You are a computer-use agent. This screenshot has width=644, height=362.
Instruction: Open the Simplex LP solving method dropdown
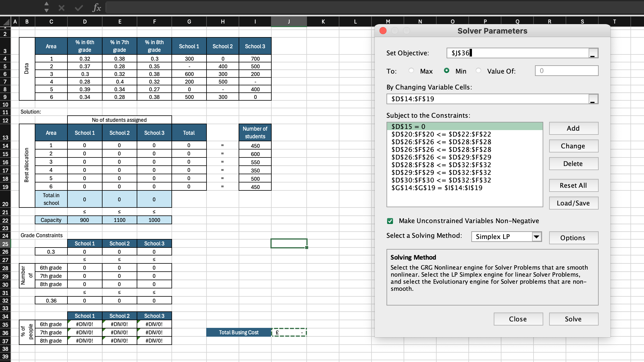[x=536, y=237]
